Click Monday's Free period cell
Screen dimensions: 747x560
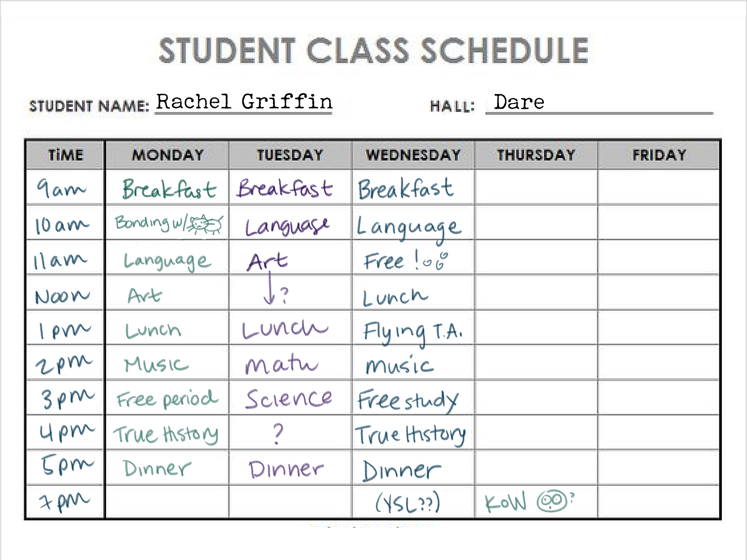[167, 399]
